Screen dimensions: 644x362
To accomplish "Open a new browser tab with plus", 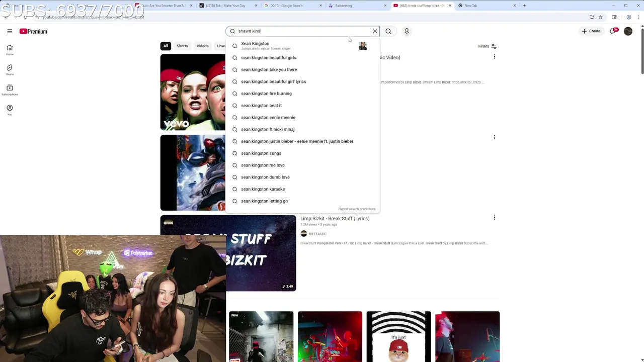I will [x=524, y=6].
